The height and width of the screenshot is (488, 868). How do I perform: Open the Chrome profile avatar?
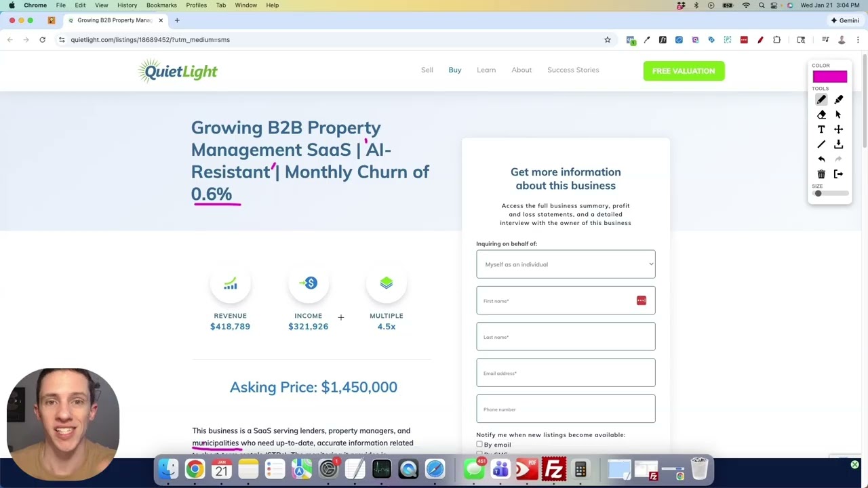(x=842, y=40)
